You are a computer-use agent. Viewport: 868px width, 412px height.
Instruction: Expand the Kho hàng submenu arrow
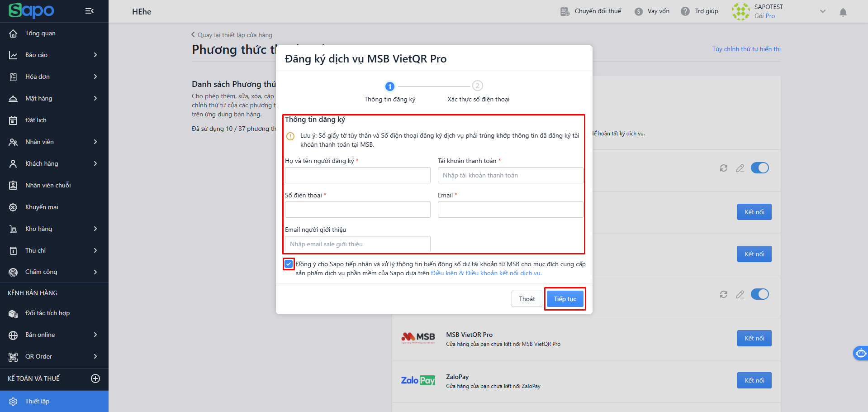click(x=95, y=229)
